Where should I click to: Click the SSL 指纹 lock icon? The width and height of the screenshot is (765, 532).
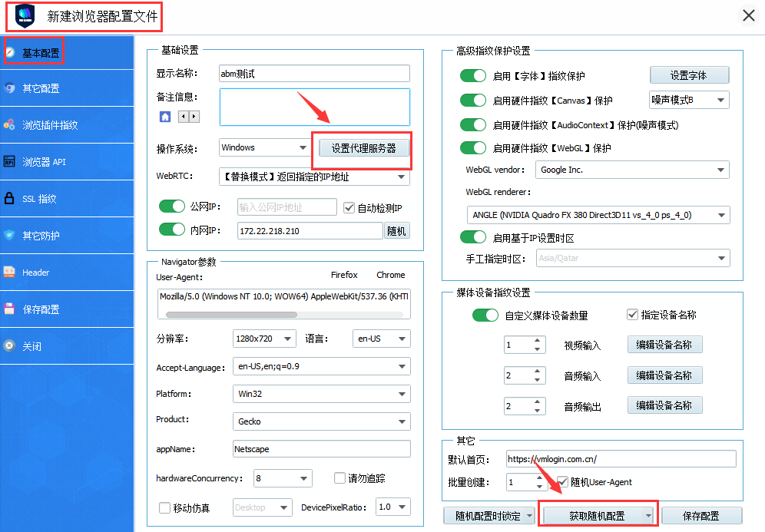point(9,199)
